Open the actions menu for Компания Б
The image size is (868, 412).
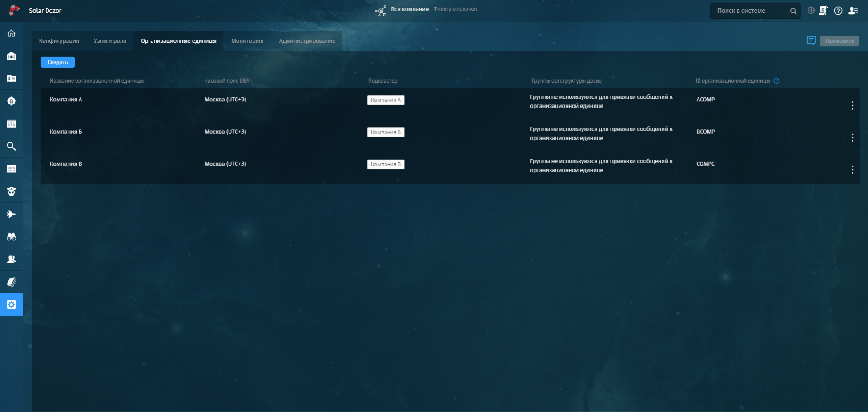tap(852, 138)
